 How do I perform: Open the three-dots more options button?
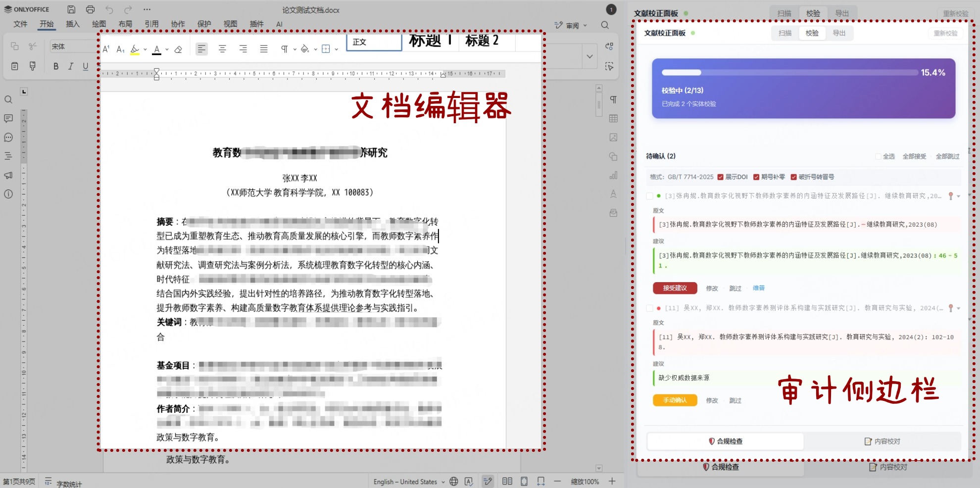(147, 9)
